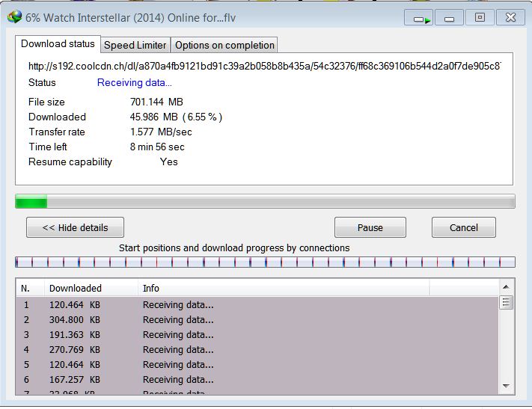Click the IDM globe icon in title bar
532x409 pixels.
[x=14, y=17]
